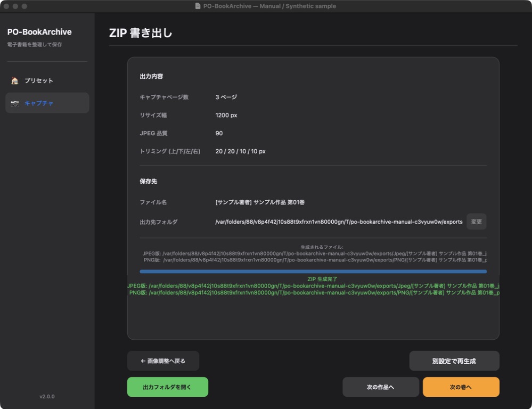Click the gray JPEG版 preview path line
Screen dimensions: 532x409
pyautogui.click(x=315, y=253)
